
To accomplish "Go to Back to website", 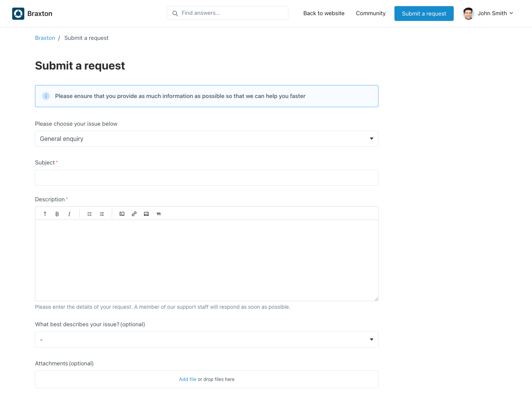I will [324, 13].
